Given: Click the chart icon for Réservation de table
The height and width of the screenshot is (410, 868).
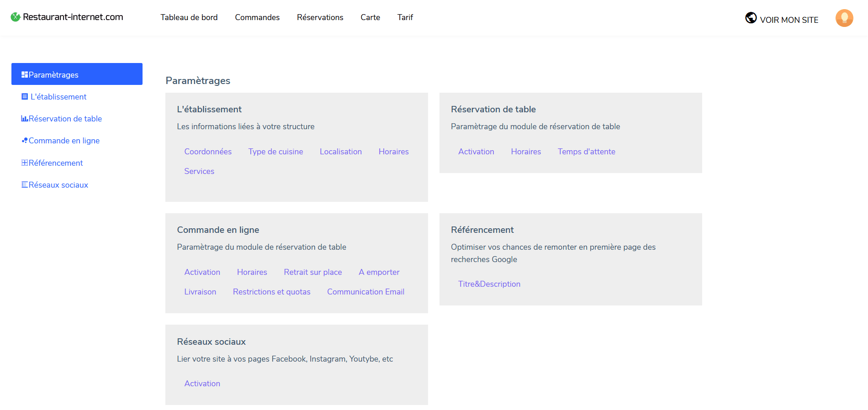Looking at the screenshot, I should [x=25, y=119].
